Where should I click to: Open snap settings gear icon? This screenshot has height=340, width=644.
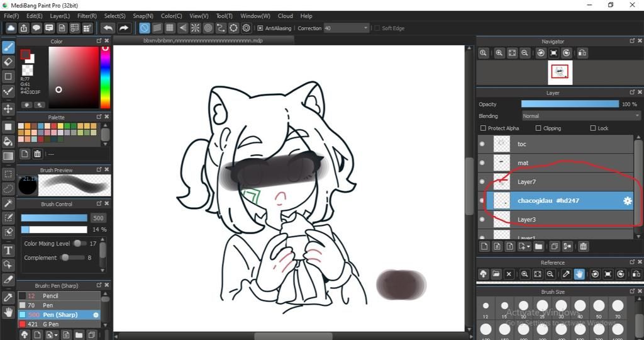[x=247, y=28]
